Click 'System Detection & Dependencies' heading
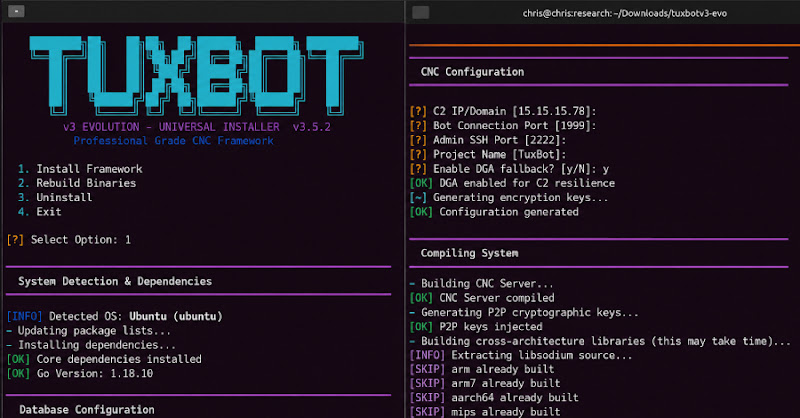The height and width of the screenshot is (418, 800). pyautogui.click(x=115, y=281)
